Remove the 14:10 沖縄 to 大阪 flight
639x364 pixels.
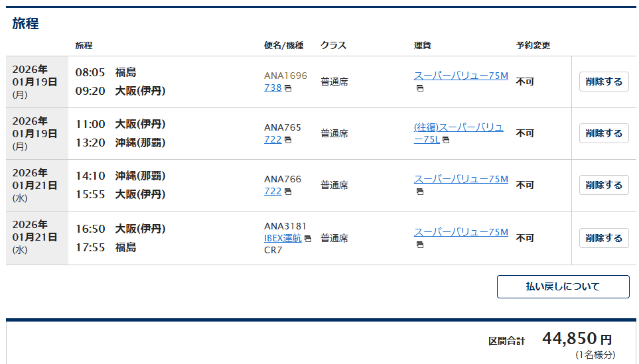[604, 185]
